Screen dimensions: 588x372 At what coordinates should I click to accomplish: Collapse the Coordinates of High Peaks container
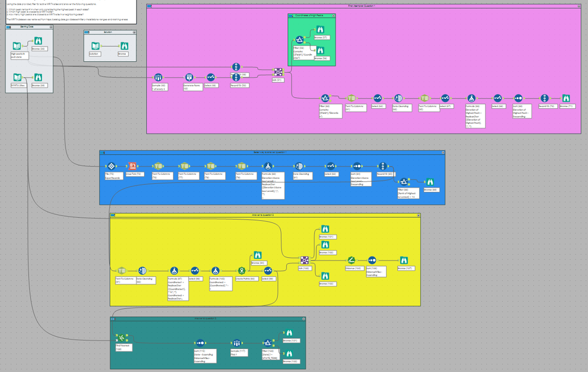(333, 16)
